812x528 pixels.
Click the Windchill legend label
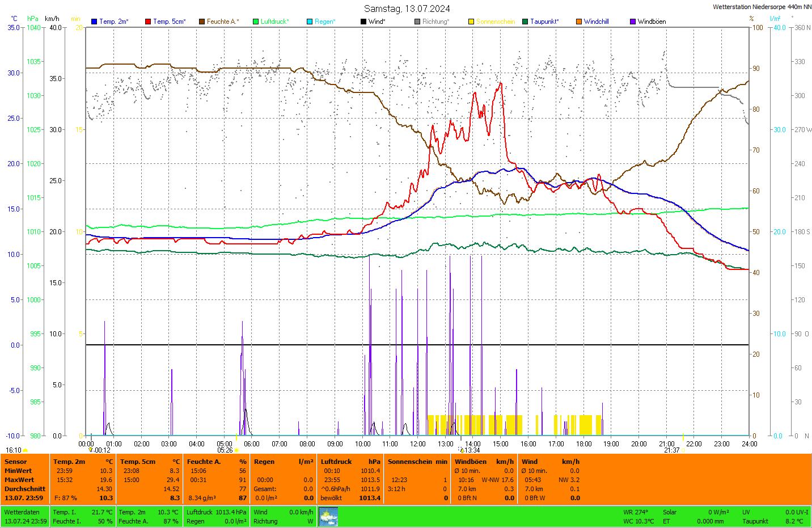tap(596, 22)
